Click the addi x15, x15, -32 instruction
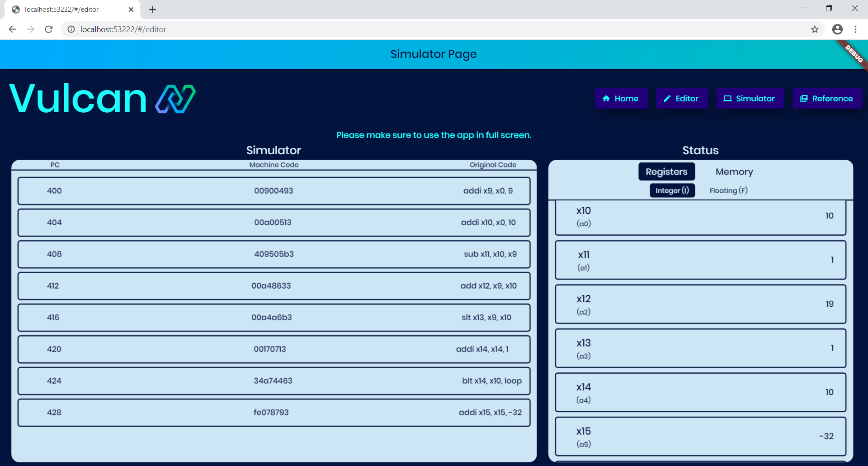 coord(490,413)
